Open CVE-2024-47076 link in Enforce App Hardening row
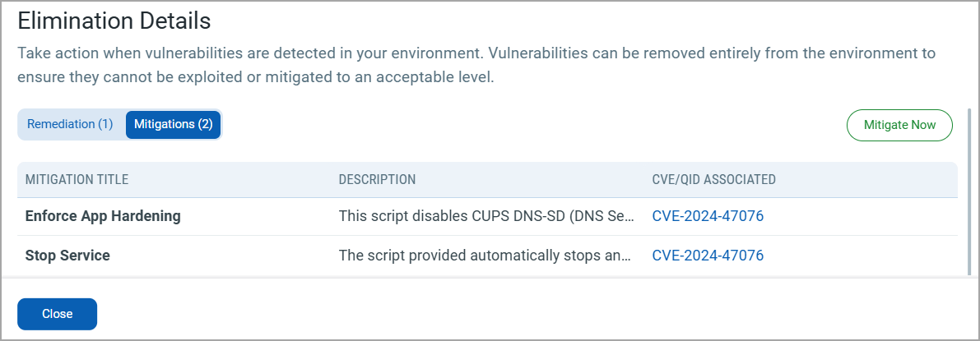980x341 pixels. click(708, 216)
